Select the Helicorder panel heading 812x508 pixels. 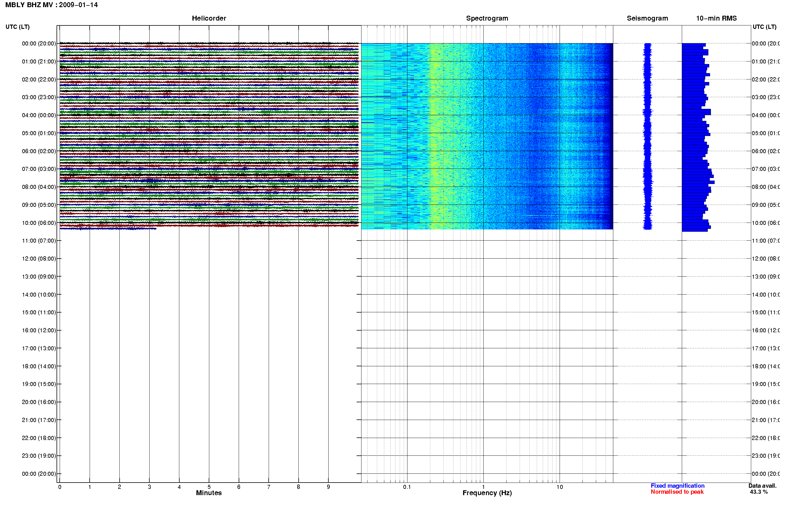[x=209, y=19]
